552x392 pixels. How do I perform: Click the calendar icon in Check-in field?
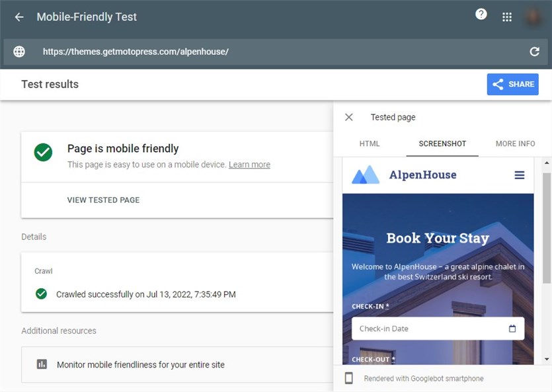pyautogui.click(x=512, y=329)
